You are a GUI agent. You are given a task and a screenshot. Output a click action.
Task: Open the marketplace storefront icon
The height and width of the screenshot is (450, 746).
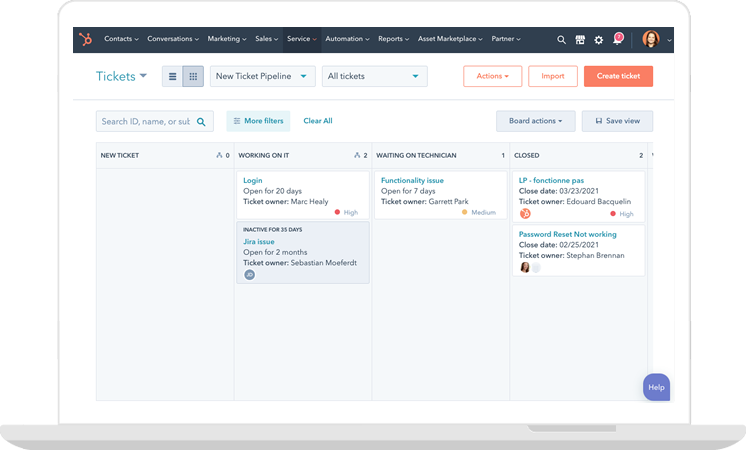coord(580,40)
